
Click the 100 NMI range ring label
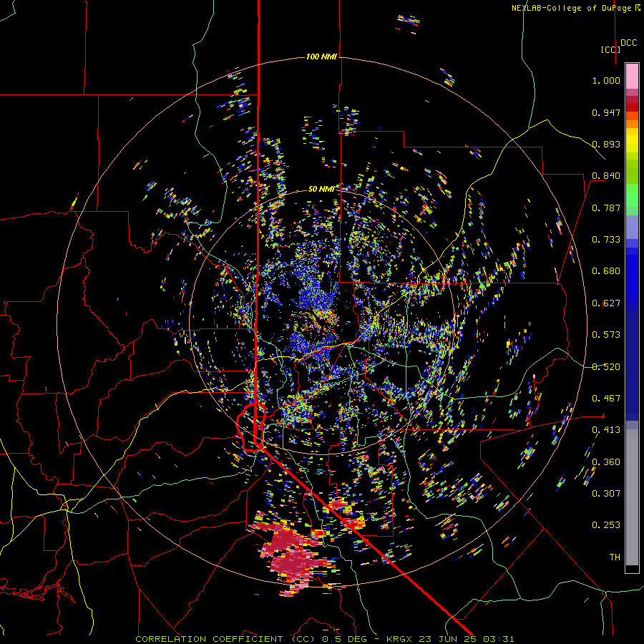point(321,57)
